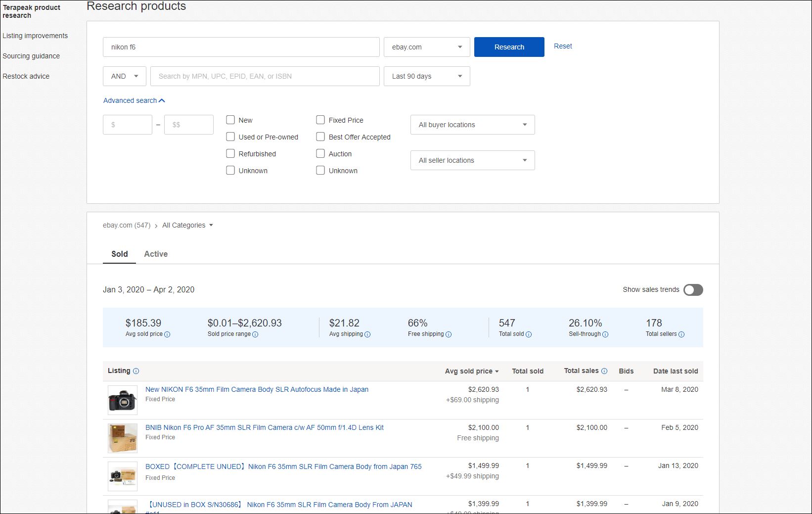Image resolution: width=812 pixels, height=514 pixels.
Task: Click info icon beside Free shipping
Action: click(449, 334)
